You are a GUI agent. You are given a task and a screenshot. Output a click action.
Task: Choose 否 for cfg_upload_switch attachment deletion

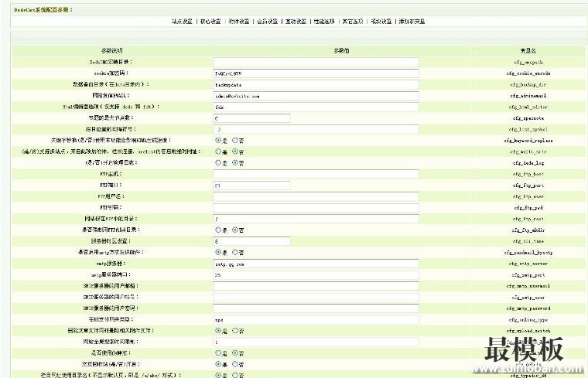(234, 331)
